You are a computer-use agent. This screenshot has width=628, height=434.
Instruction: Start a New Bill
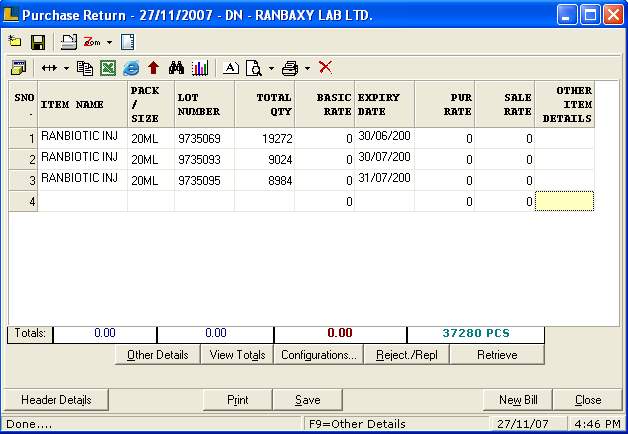(x=518, y=400)
